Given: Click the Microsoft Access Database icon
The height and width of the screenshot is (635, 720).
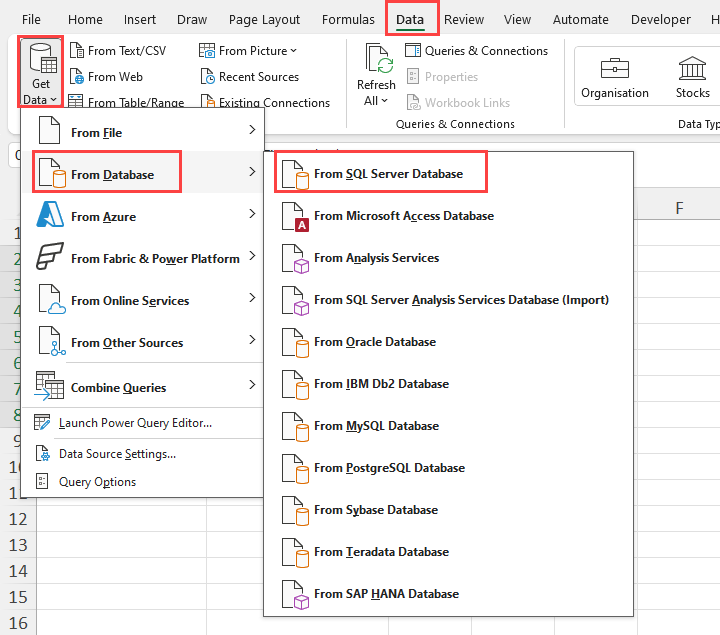Looking at the screenshot, I should point(295,217).
